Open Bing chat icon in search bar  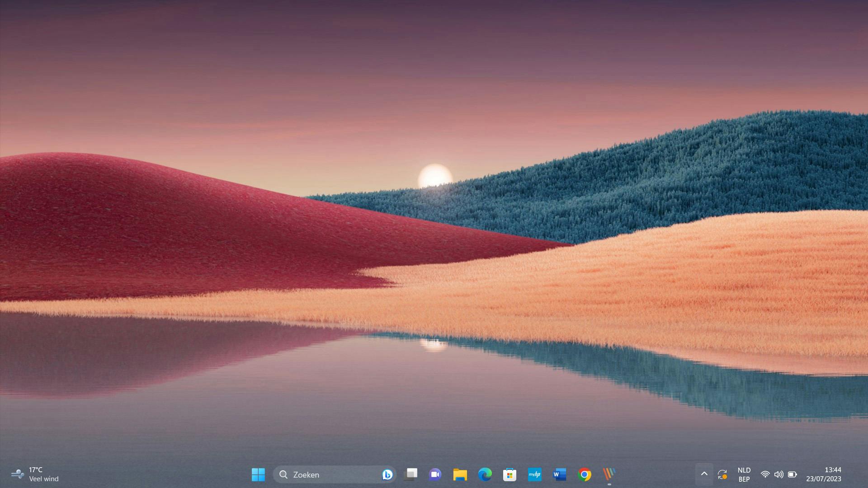(387, 474)
